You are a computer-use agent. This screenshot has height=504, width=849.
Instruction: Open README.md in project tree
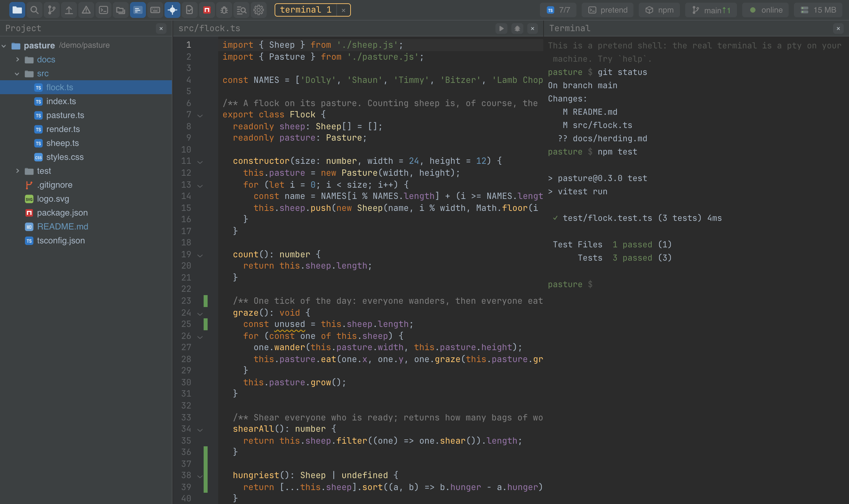tap(86, 226)
